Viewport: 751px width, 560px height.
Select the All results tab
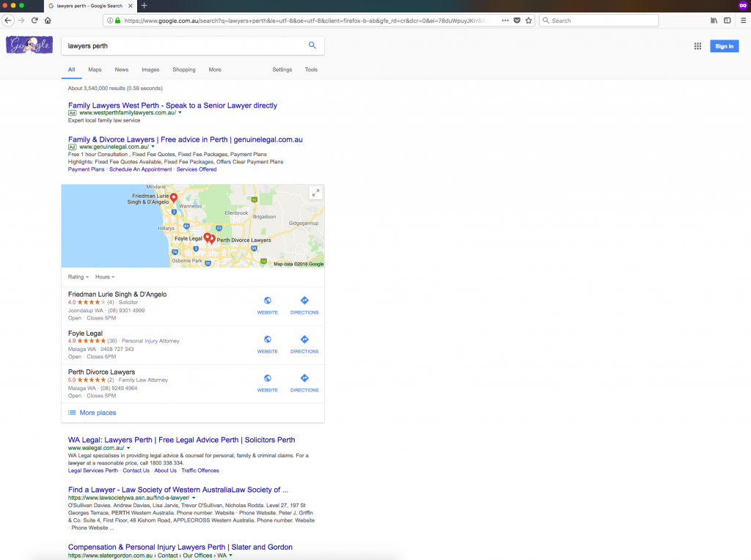click(71, 70)
